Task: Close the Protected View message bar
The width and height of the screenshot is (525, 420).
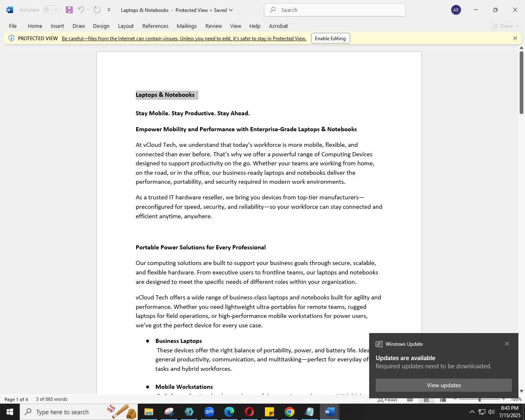Action: coord(515,38)
